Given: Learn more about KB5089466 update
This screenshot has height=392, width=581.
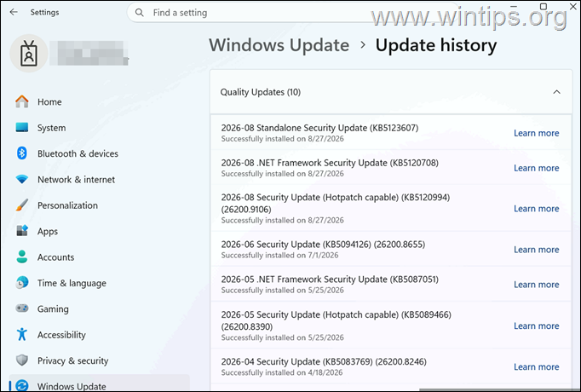Looking at the screenshot, I should tap(536, 326).
